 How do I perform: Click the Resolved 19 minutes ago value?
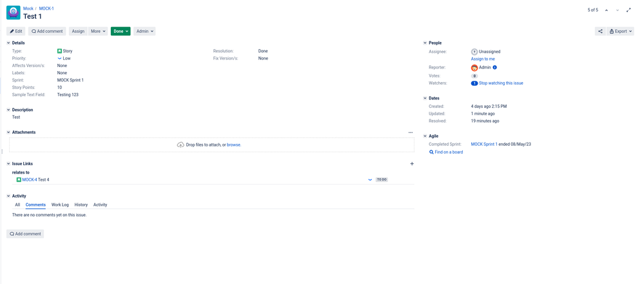coord(485,121)
